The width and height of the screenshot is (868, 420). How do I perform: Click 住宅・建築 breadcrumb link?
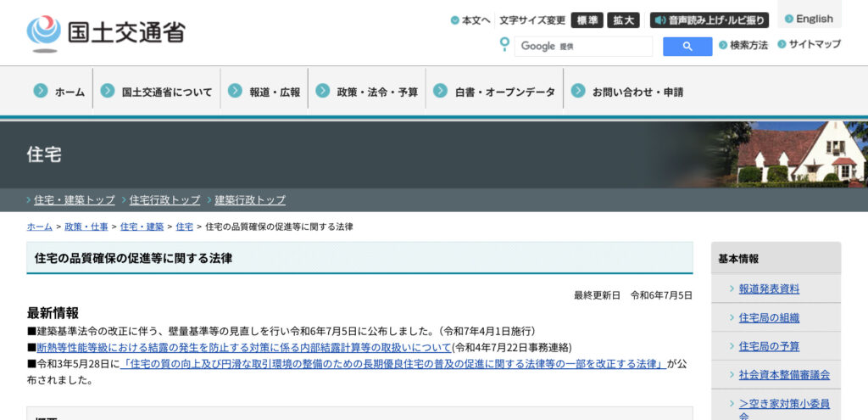[x=142, y=227]
